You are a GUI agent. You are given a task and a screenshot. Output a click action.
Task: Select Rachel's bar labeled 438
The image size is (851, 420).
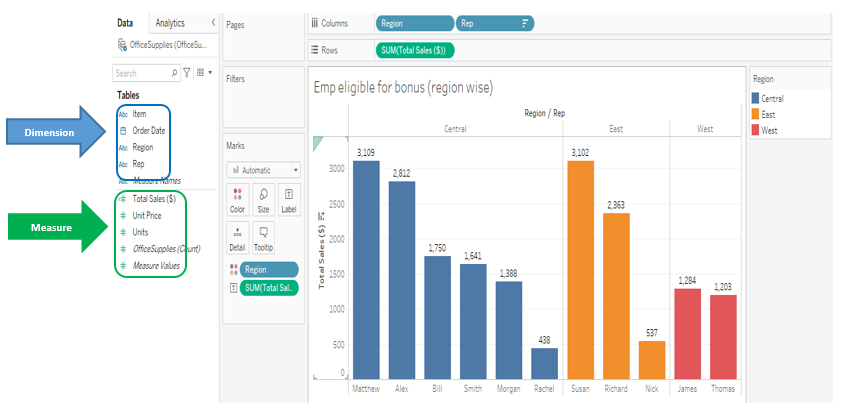(x=544, y=364)
